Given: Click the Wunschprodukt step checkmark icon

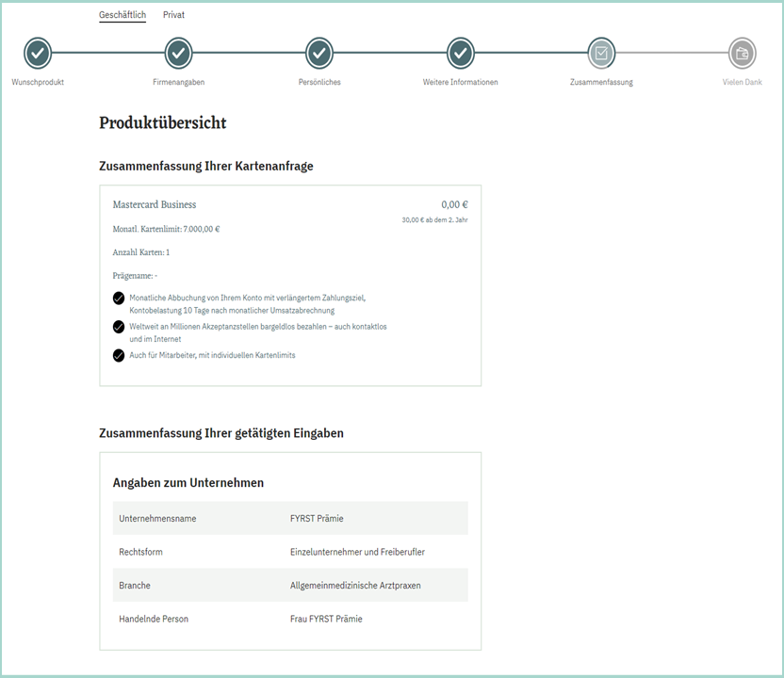Looking at the screenshot, I should 38,54.
